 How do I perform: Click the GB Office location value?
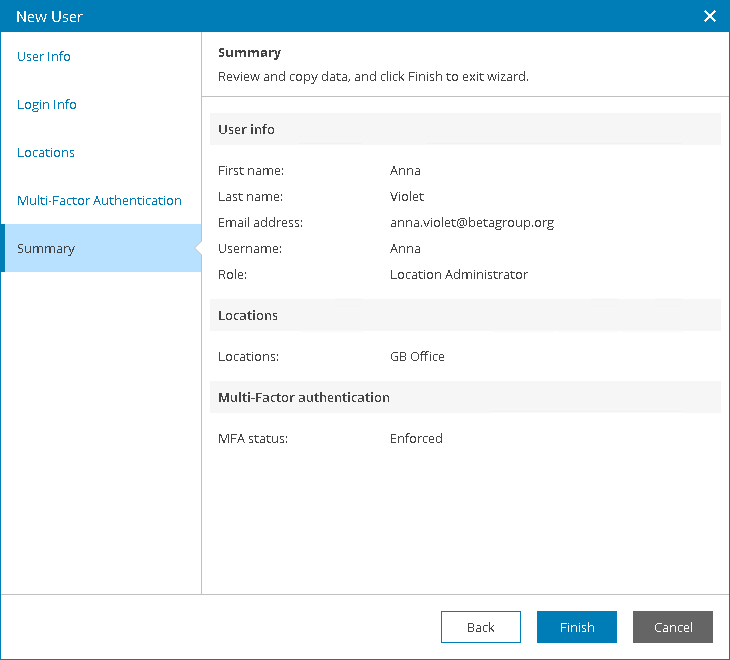click(x=417, y=357)
